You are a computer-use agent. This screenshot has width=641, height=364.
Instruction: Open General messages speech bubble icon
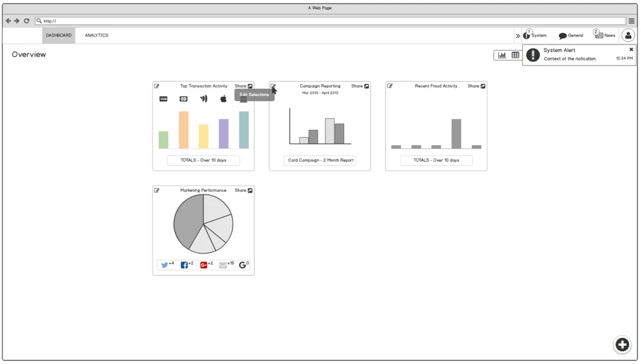click(562, 35)
